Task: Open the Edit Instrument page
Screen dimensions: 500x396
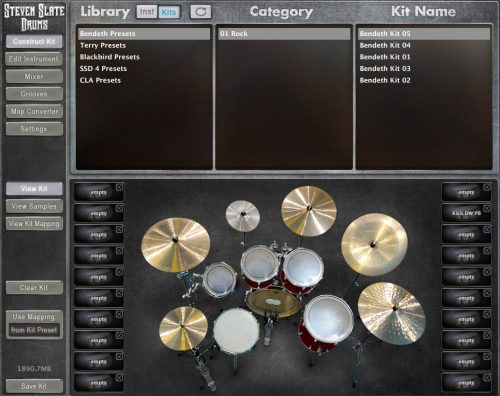Action: pyautogui.click(x=34, y=59)
